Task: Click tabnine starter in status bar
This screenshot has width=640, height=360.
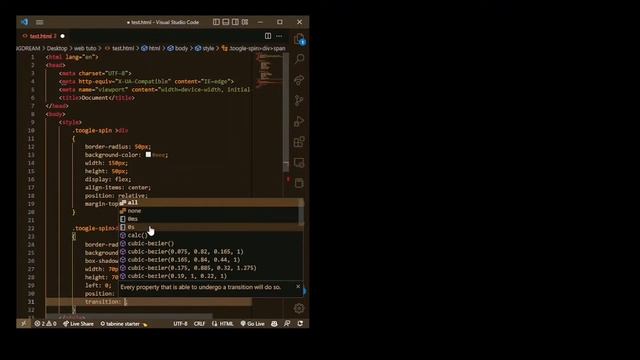Action: (124, 323)
